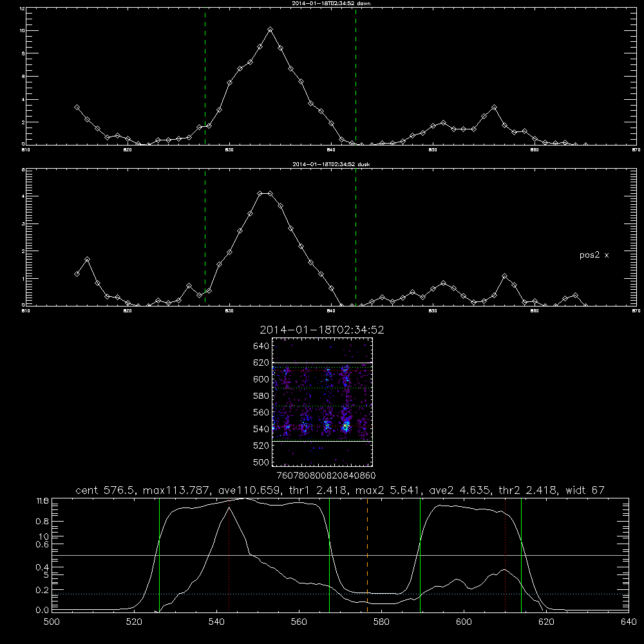Select the green vertical line near 526
Viewport: 644px width, 644px height.
(x=159, y=554)
